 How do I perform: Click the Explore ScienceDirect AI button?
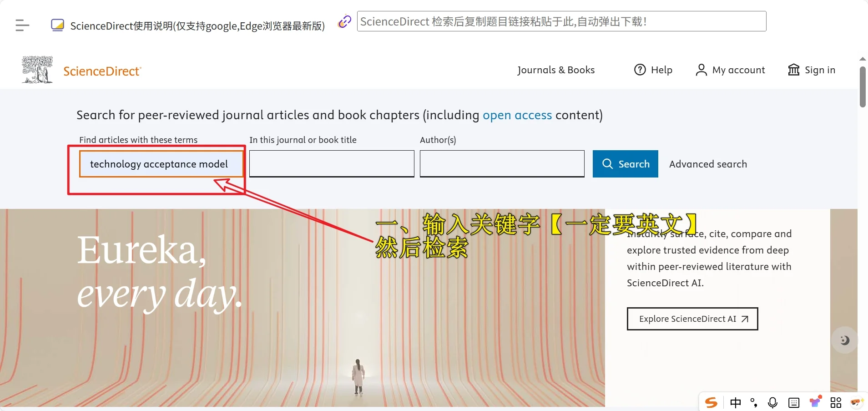(692, 319)
